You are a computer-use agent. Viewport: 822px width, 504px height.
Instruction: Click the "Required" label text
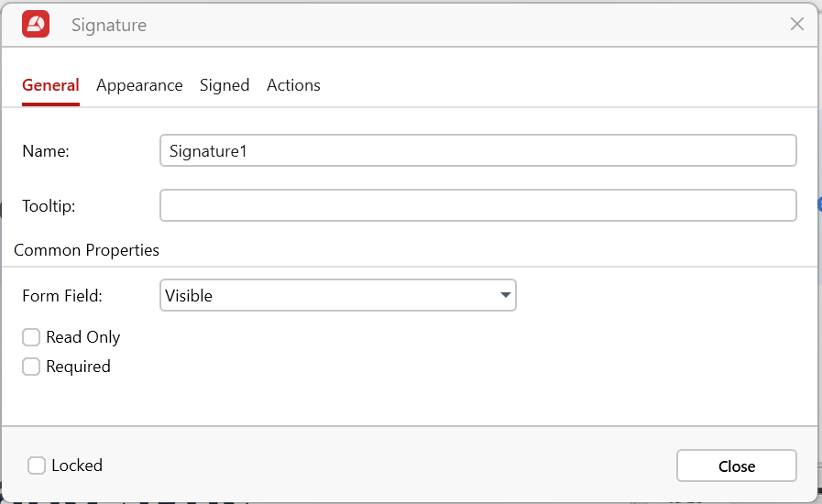[78, 367]
